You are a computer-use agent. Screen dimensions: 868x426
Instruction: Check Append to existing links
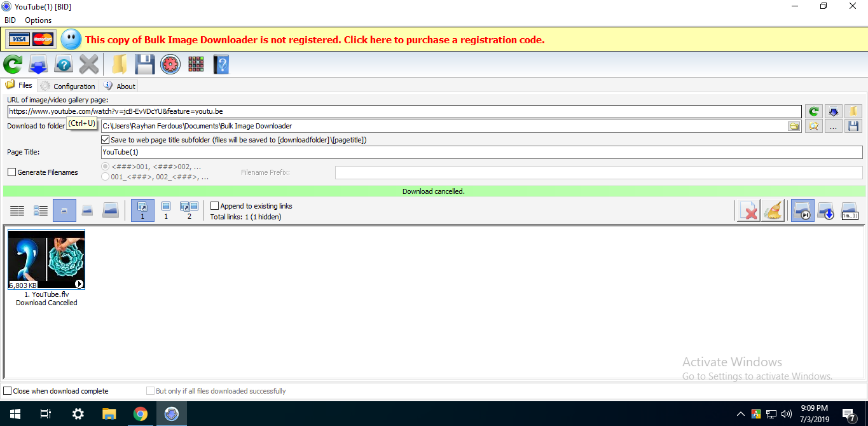tap(214, 206)
